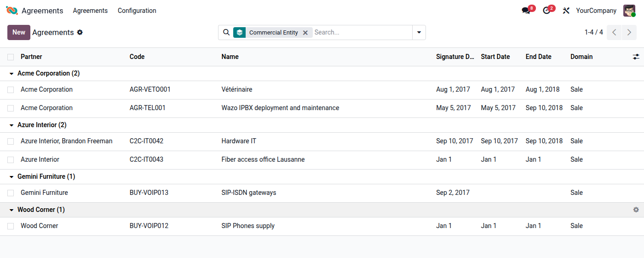Click the New button

19,32
